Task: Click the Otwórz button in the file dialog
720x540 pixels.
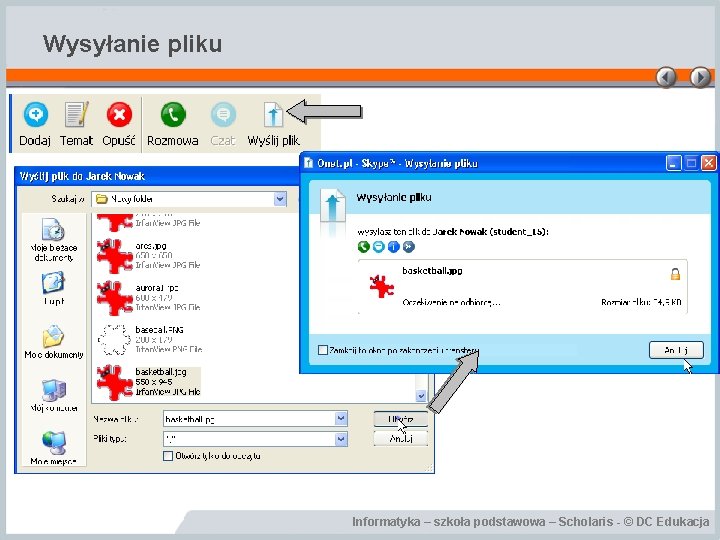Action: (400, 419)
